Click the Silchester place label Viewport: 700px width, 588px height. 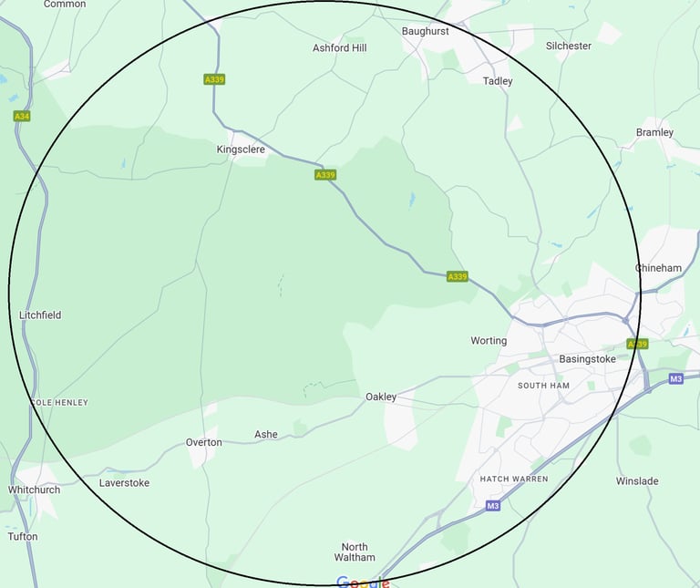coord(569,46)
